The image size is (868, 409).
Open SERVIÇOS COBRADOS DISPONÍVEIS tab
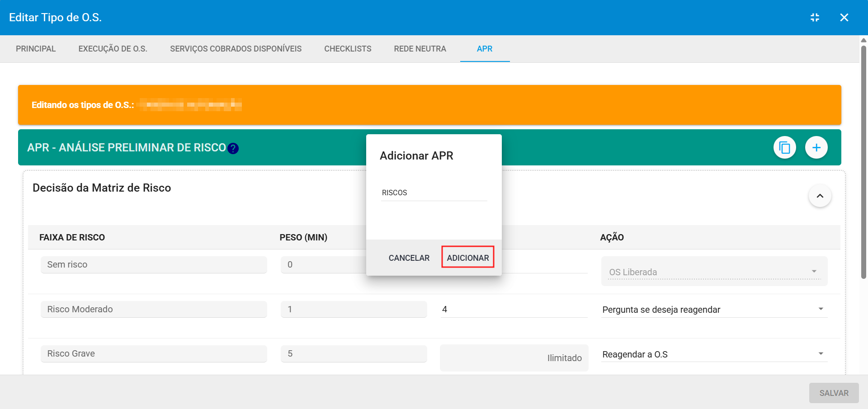236,49
